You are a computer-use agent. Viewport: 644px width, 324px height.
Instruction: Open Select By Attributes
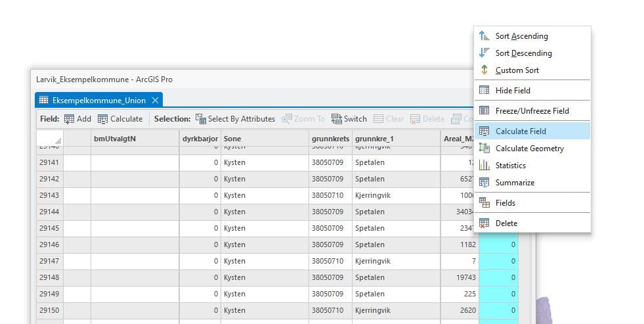click(235, 119)
